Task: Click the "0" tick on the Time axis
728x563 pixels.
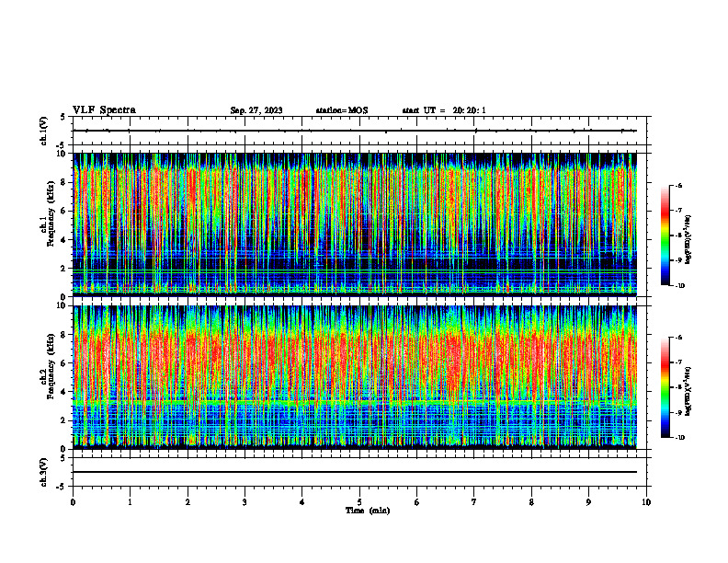Action: click(x=73, y=502)
